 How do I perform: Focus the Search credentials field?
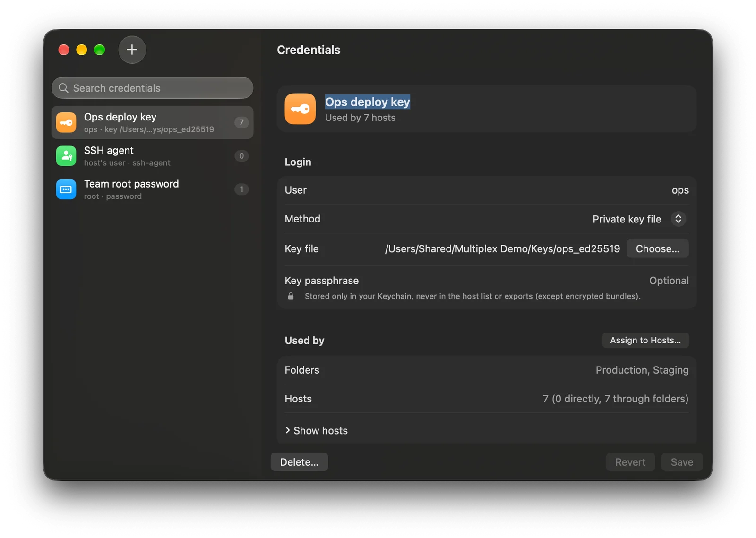(152, 88)
